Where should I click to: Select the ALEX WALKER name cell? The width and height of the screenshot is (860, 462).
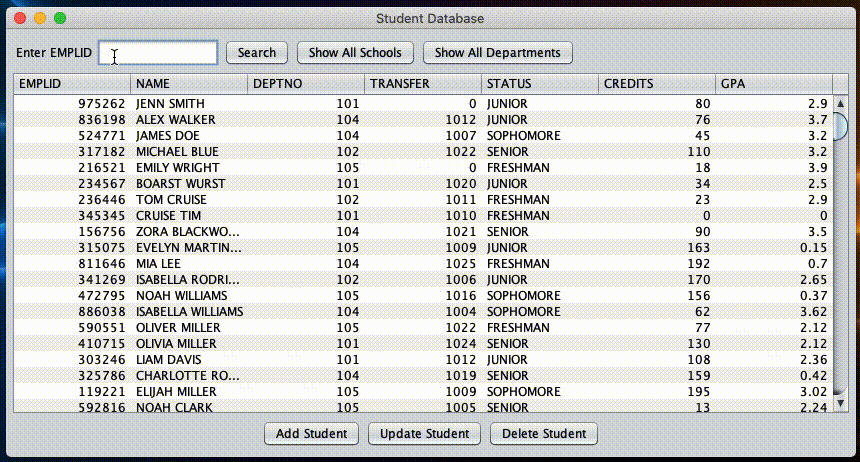[x=189, y=120]
